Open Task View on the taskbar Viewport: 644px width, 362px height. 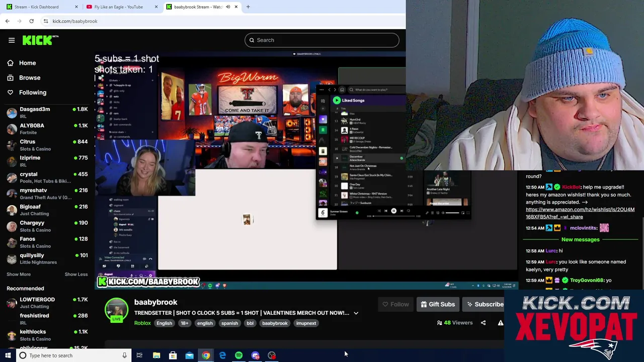point(139,355)
